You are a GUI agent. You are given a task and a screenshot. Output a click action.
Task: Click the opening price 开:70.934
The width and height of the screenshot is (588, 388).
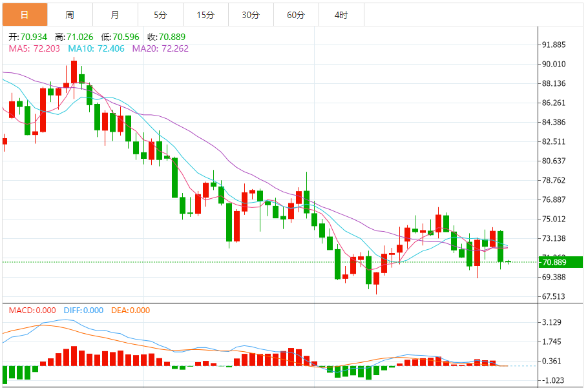pos(28,37)
